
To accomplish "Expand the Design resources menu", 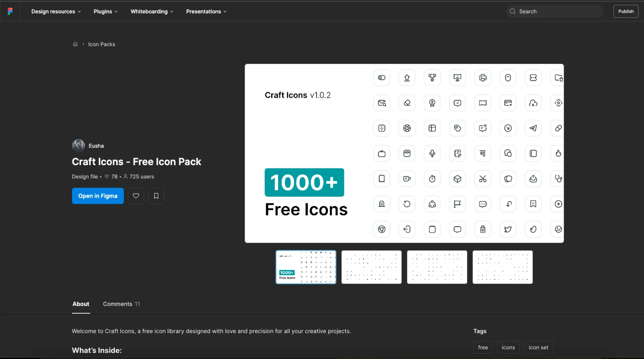I will (56, 11).
